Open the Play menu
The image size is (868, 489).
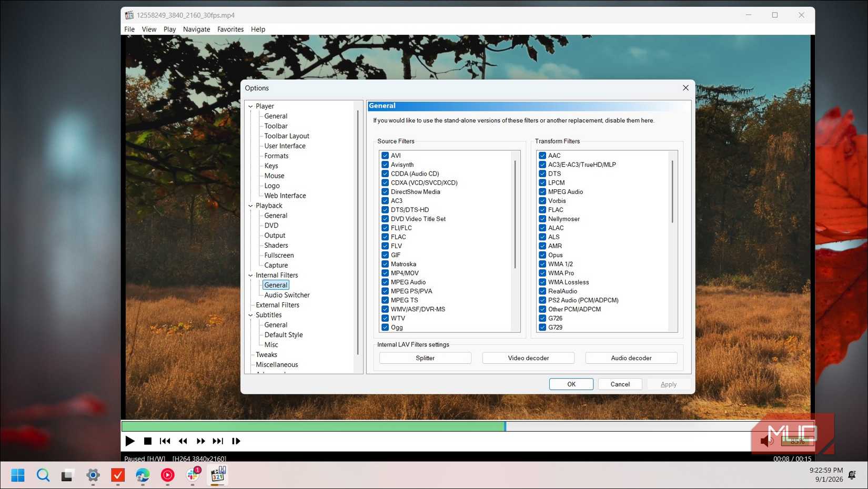169,29
